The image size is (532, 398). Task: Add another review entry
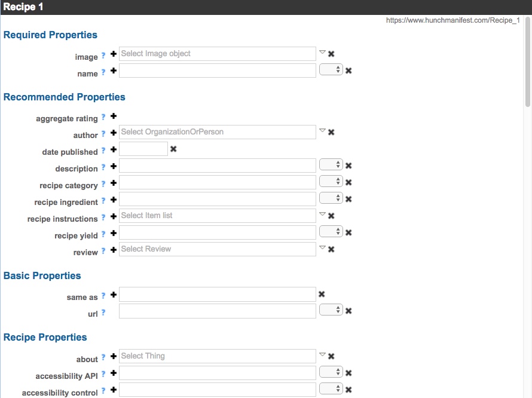coord(114,250)
